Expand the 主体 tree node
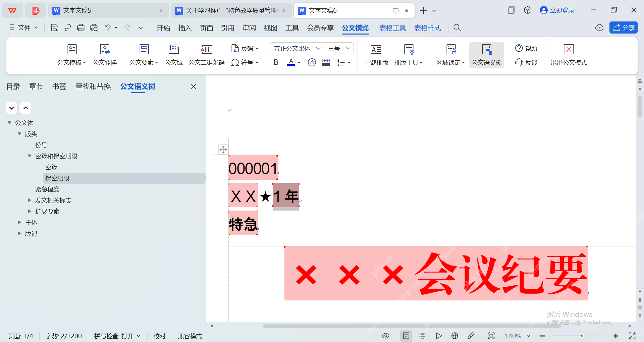The image size is (644, 342). click(19, 222)
